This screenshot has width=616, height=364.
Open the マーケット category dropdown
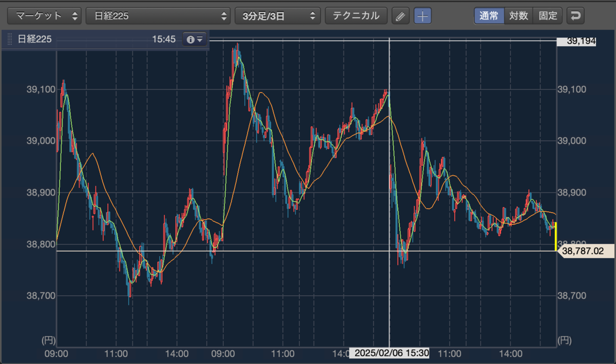click(45, 16)
